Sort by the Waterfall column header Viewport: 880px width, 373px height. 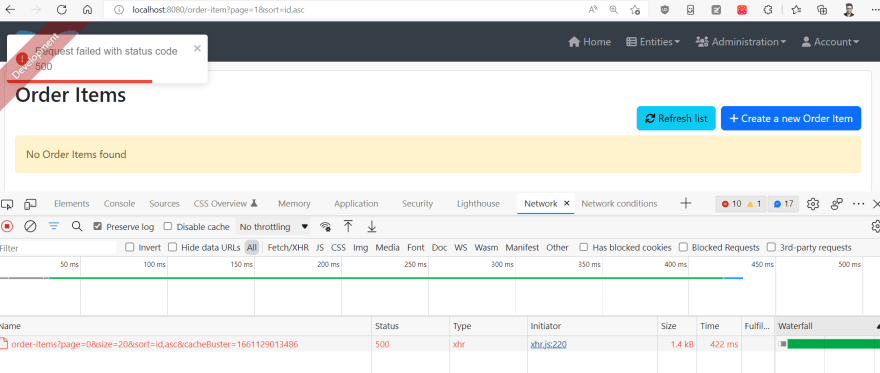click(827, 326)
